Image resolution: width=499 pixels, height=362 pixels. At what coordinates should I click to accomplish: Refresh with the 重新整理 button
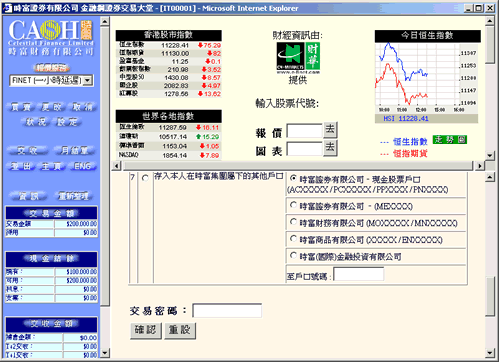coord(73,196)
